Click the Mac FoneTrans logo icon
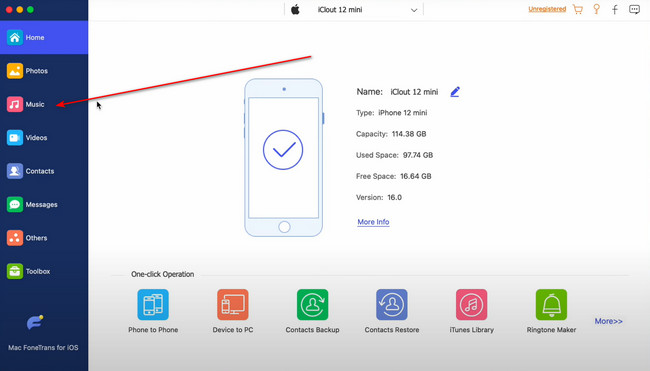This screenshot has height=371, width=650. [35, 322]
